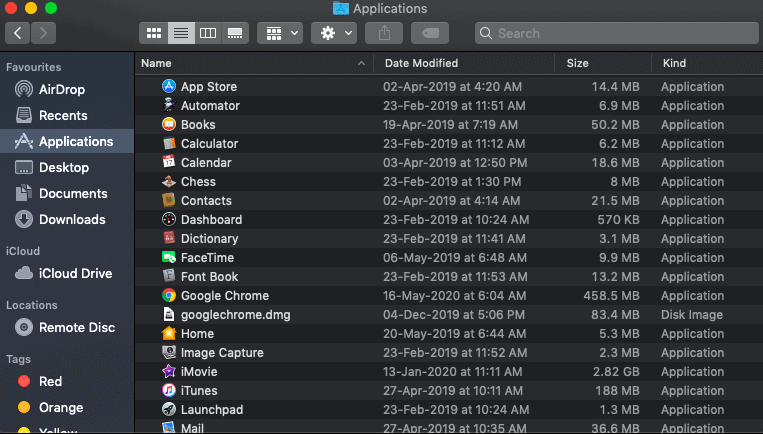Open the group-by arrangement dropdown

coord(280,33)
